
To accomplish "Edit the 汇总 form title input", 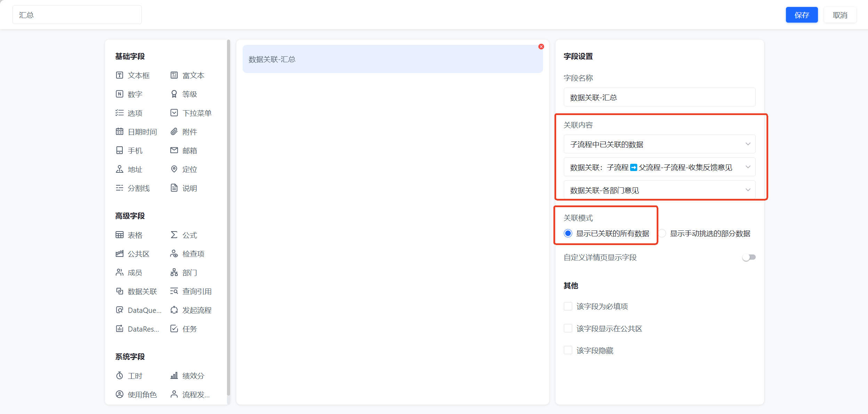I will 77,15.
